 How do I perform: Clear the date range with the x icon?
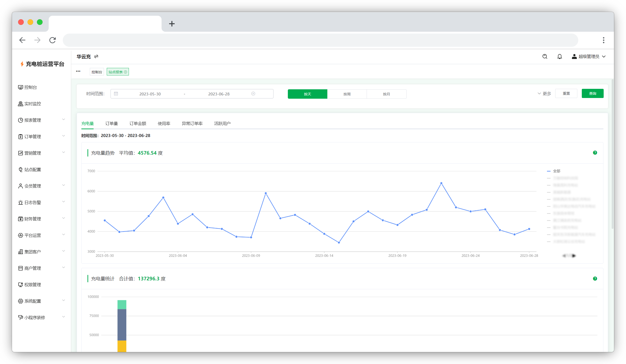(253, 94)
